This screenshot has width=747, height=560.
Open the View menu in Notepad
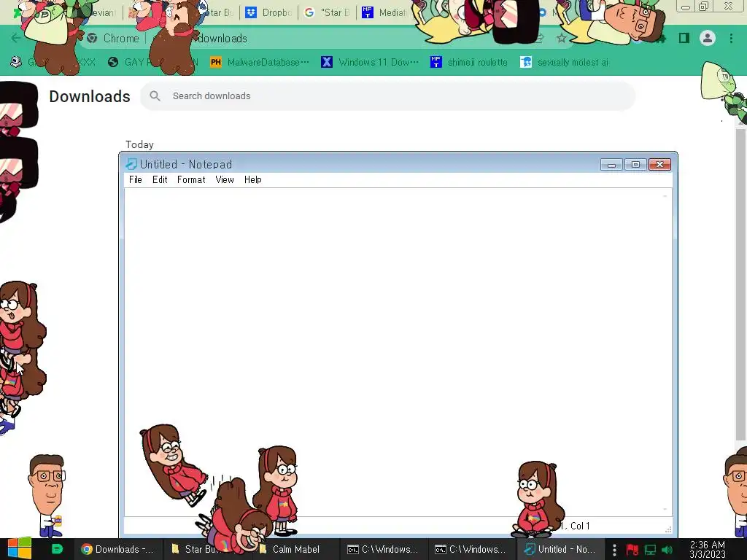pos(225,179)
